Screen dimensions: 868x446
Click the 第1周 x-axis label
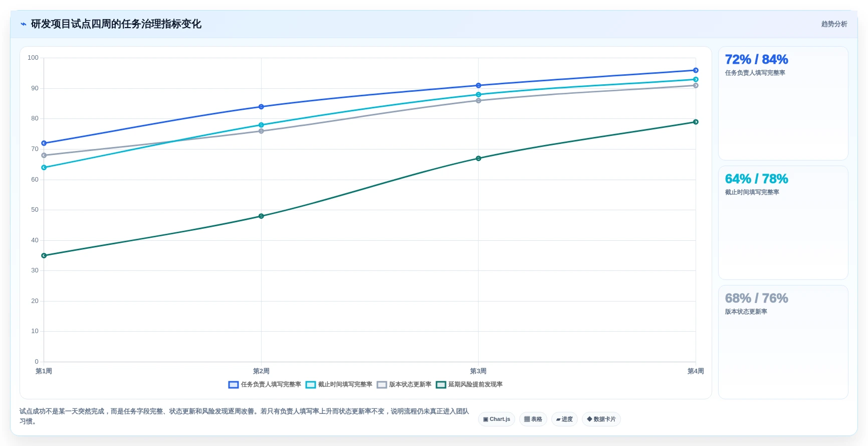tap(44, 371)
